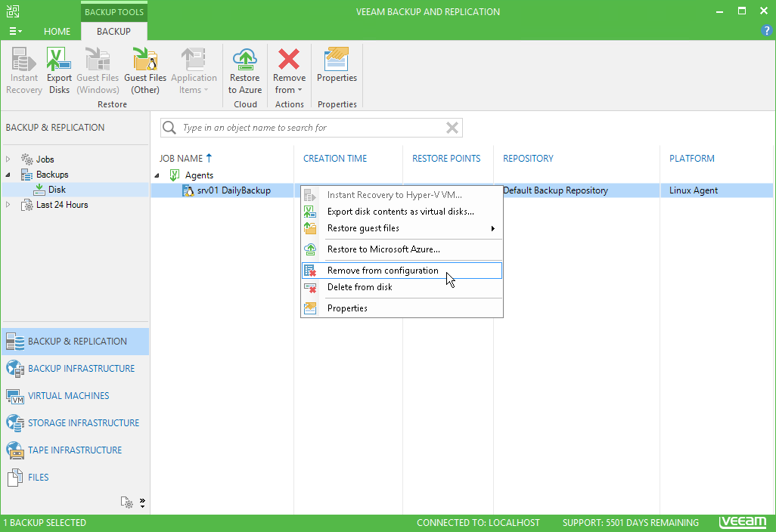Sort by RESTORE POINTS column header

pyautogui.click(x=446, y=158)
